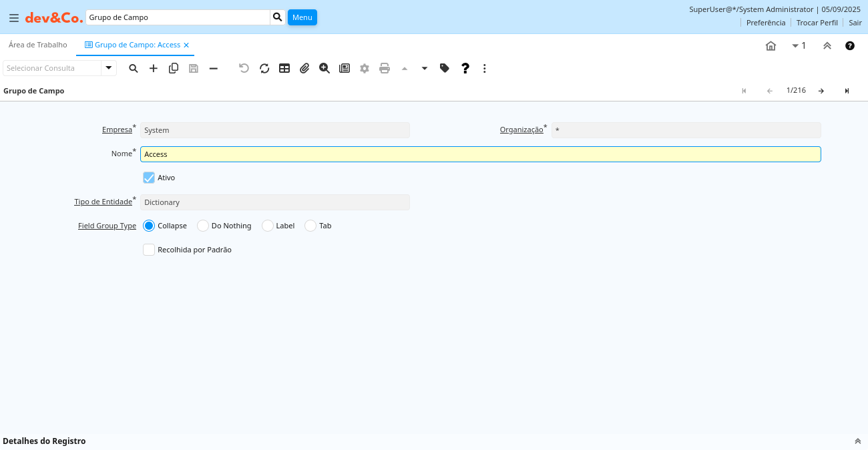Viewport: 868px width, 450px height.
Task: Click the Copy Record icon
Action: pyautogui.click(x=174, y=68)
